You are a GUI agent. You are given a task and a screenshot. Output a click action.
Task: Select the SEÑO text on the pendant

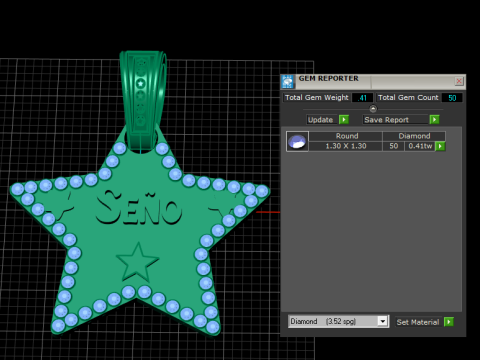pyautogui.click(x=139, y=208)
